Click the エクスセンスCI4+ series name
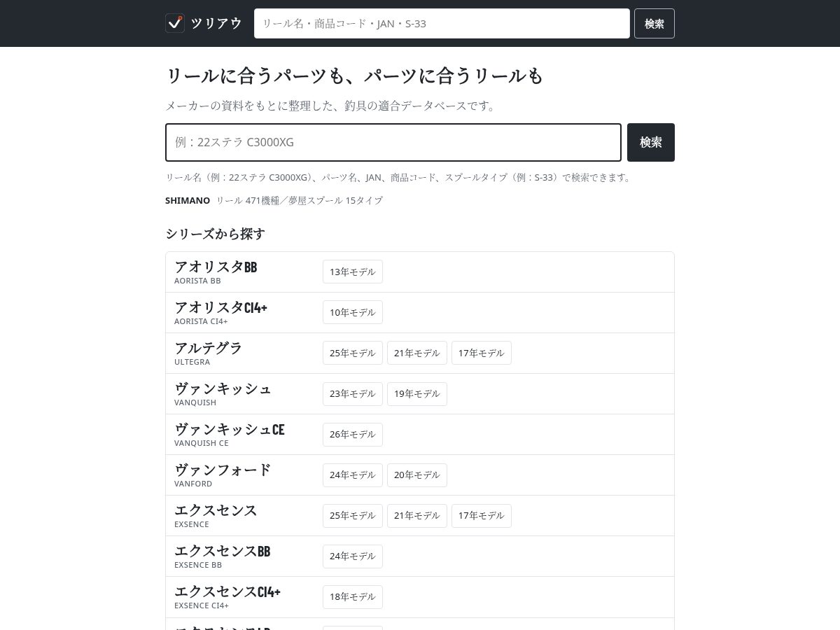The height and width of the screenshot is (630, 840). [x=227, y=591]
